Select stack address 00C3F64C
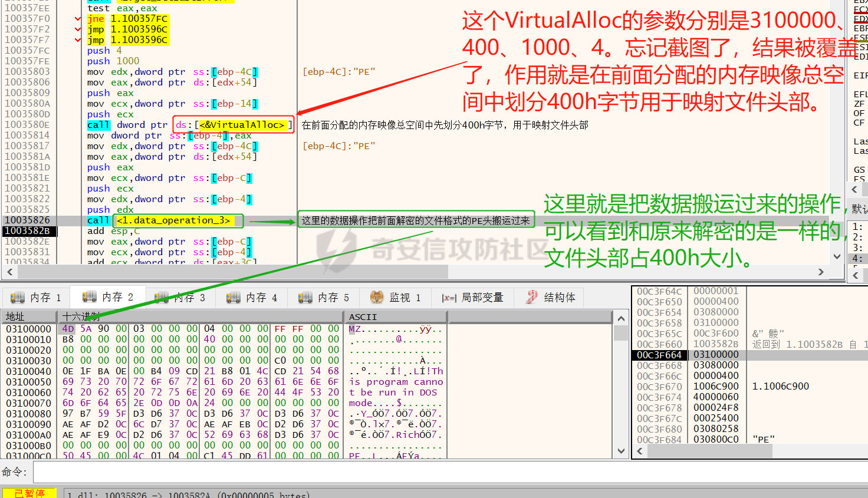This screenshot has height=498, width=868. (659, 291)
